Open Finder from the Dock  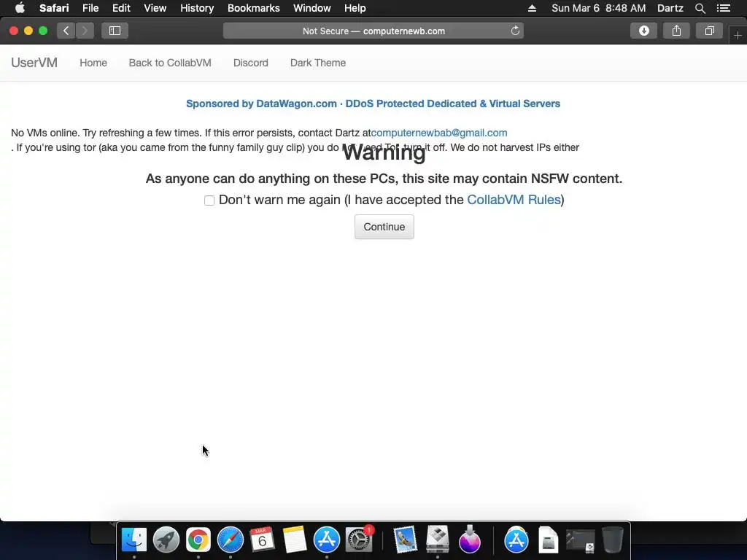click(x=134, y=540)
